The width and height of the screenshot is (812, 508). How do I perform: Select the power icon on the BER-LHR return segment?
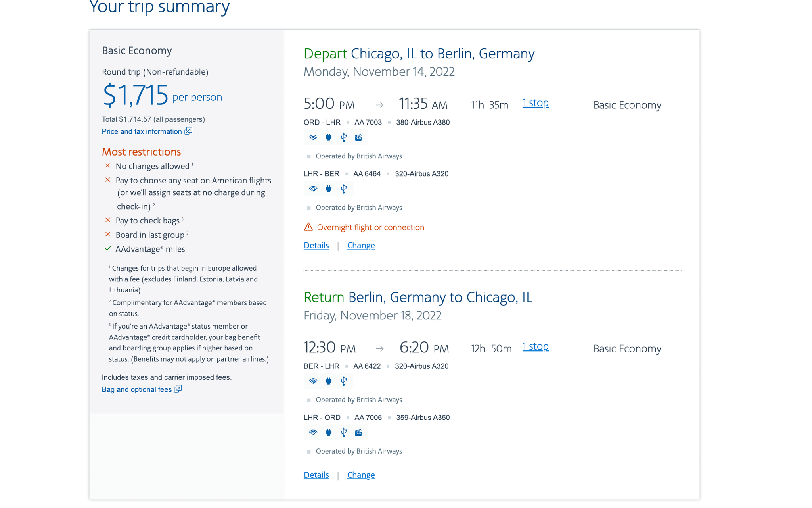click(328, 381)
